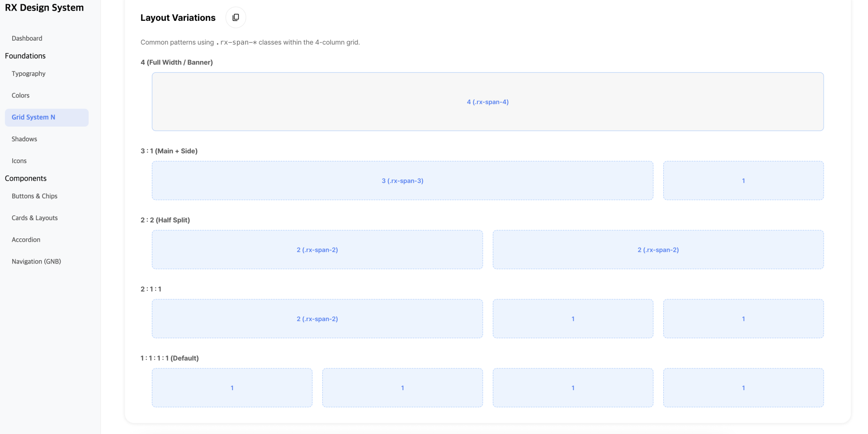Click the full-width 4 (.rx-span-4) banner box
868x434 pixels.
click(487, 102)
